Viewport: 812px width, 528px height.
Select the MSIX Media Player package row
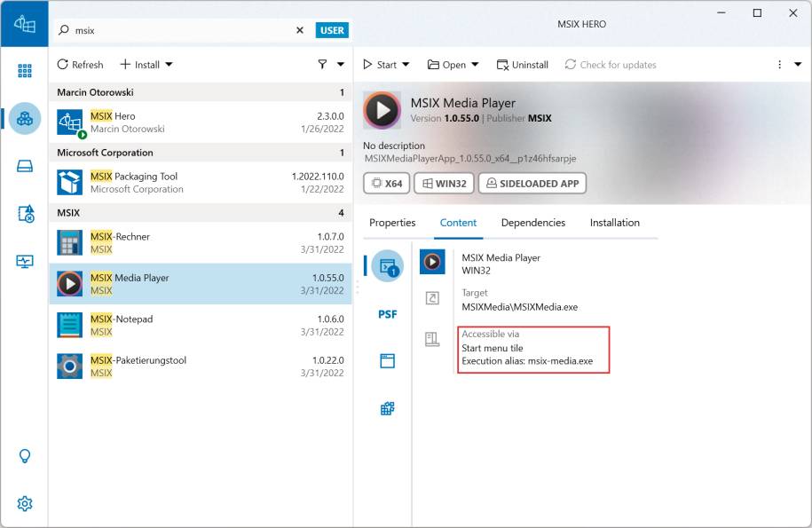pos(201,284)
